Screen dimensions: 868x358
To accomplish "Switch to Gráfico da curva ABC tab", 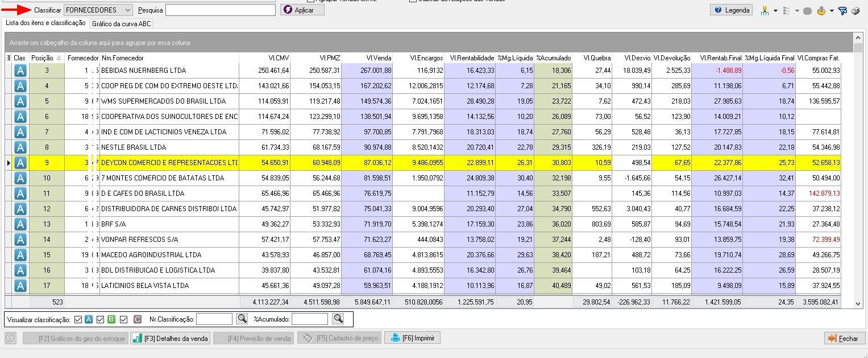I will (x=121, y=24).
